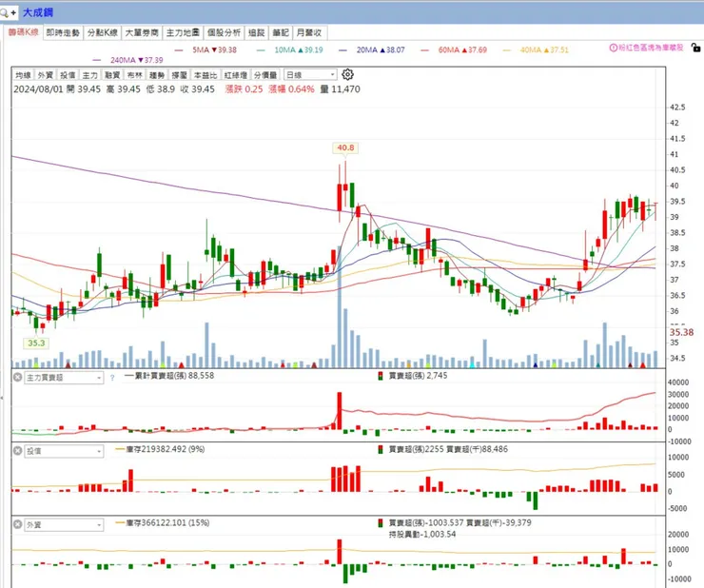Switch to the 主力地圖 tab
Image resolution: width=704 pixels, height=588 pixels.
[x=183, y=32]
